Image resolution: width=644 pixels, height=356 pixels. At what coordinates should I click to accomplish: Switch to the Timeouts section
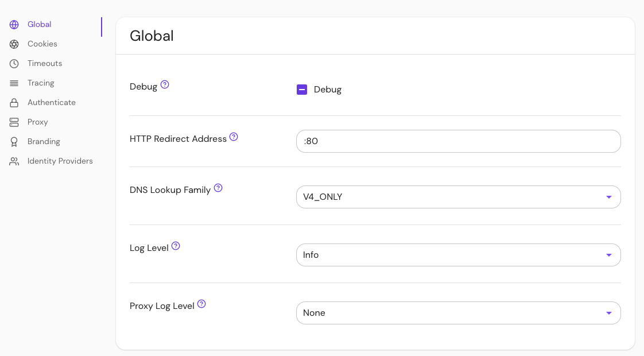point(45,63)
